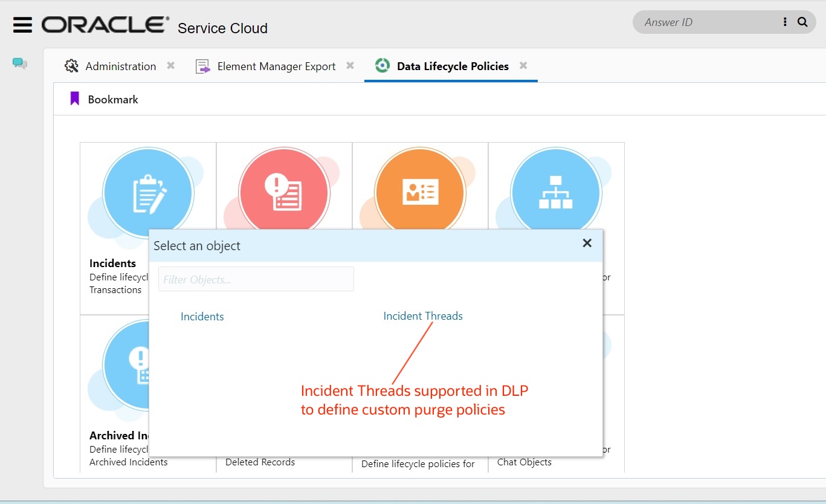This screenshot has width=826, height=504.
Task: Click the Administration gear icon
Action: click(x=72, y=66)
